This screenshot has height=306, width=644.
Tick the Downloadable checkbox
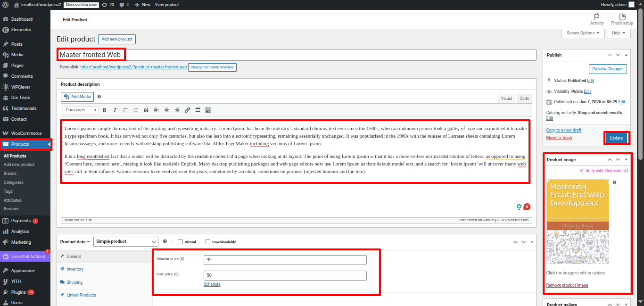[x=208, y=242]
